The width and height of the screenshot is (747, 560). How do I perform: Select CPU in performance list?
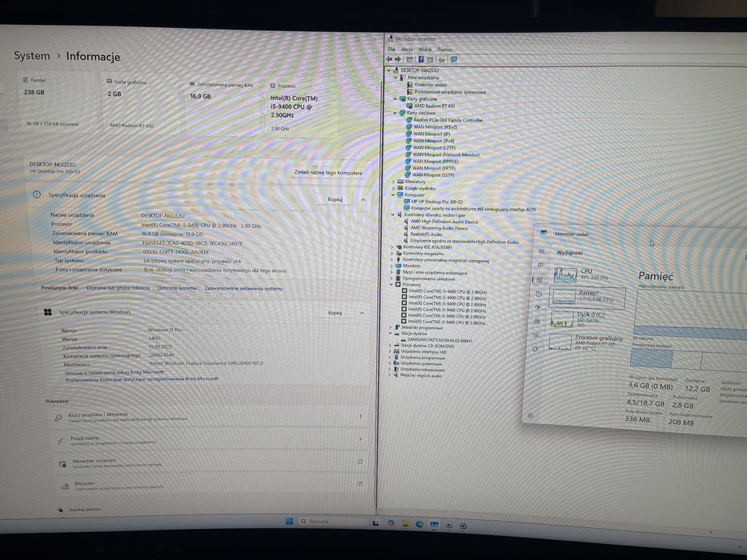coord(588,274)
